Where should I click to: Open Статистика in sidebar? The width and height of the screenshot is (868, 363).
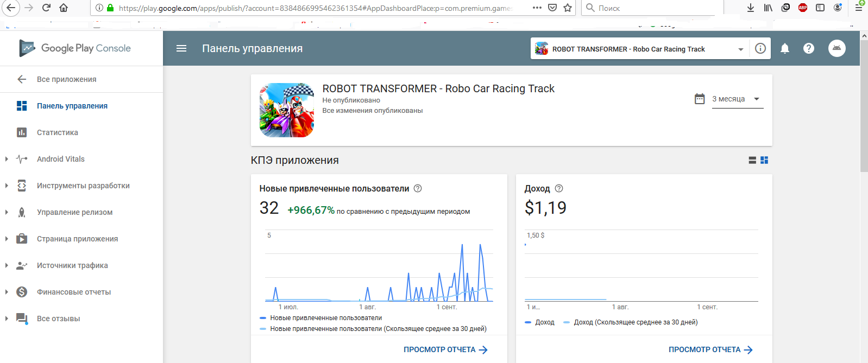click(x=81, y=132)
